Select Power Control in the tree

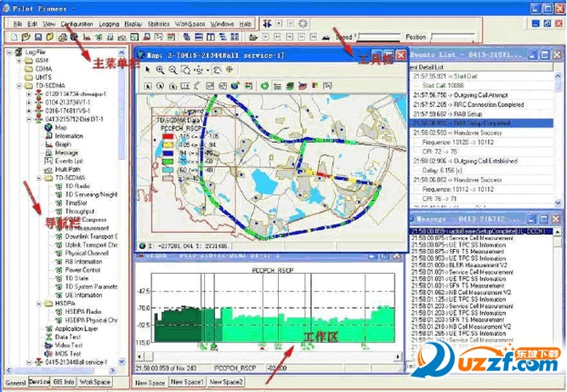point(82,270)
